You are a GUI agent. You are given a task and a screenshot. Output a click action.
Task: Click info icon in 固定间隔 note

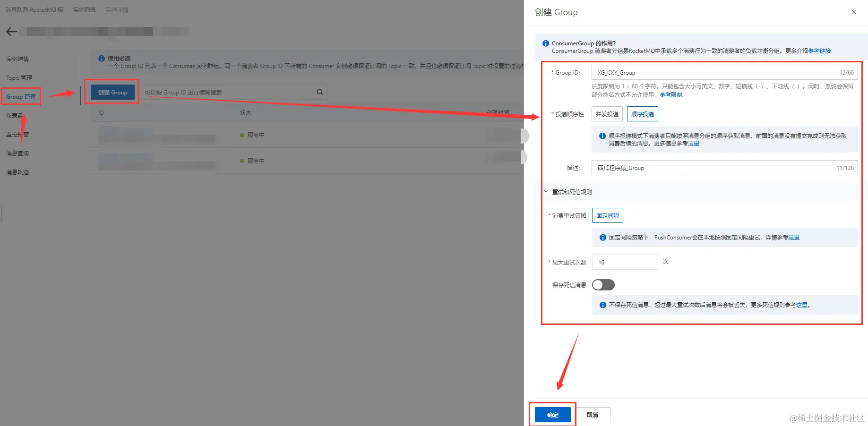(x=603, y=238)
